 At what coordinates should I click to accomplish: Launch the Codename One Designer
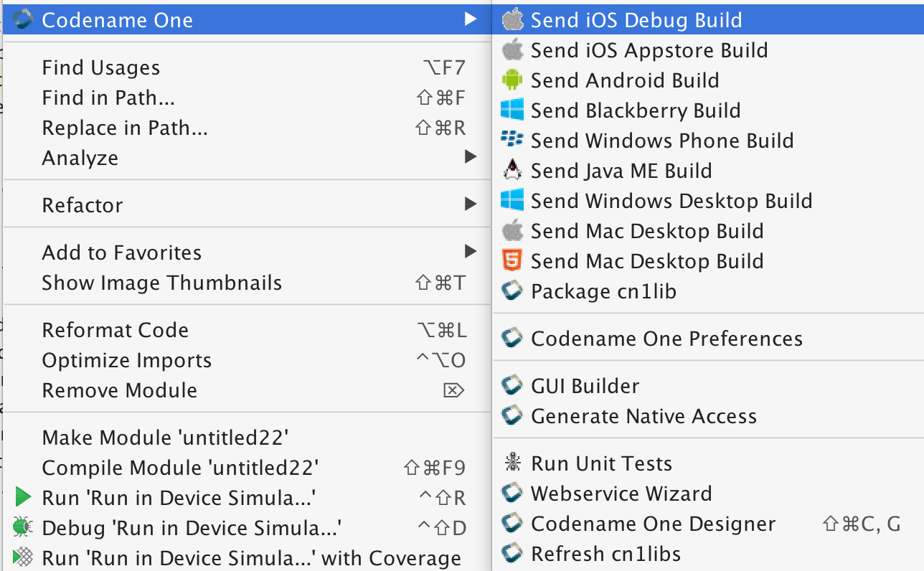click(653, 524)
